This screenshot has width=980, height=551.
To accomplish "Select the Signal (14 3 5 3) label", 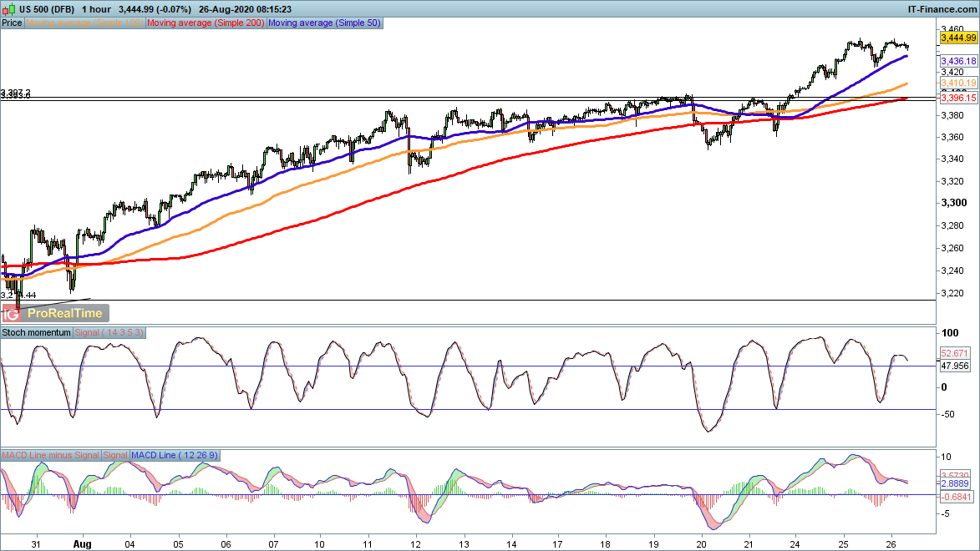I will tap(110, 332).
